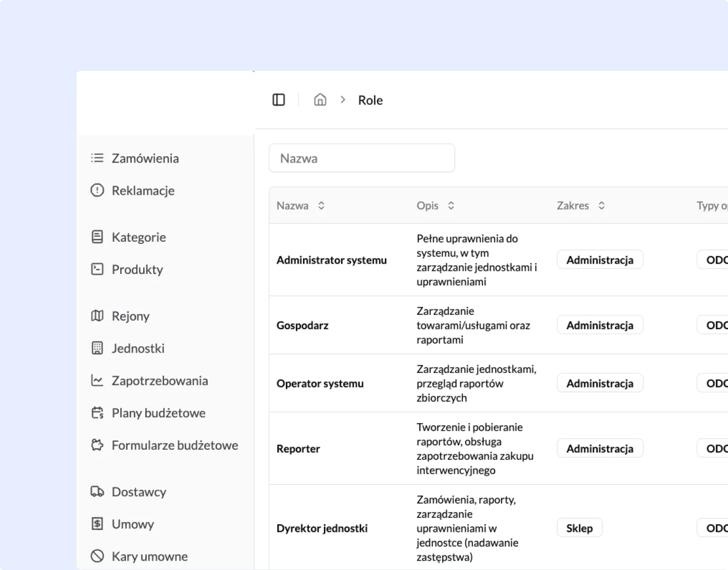
Task: Sort table by Nazwa column arrows
Action: pyautogui.click(x=321, y=205)
